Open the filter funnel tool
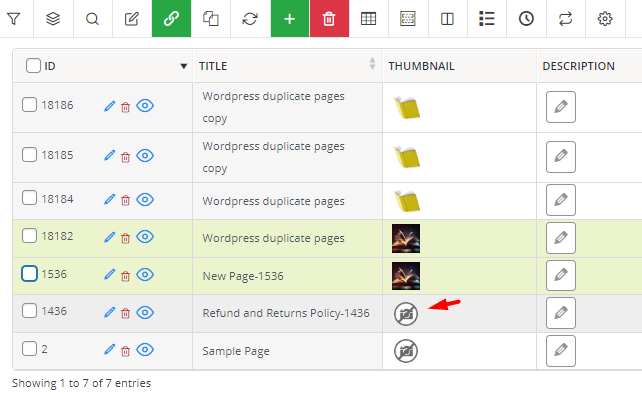This screenshot has height=395, width=642. [x=14, y=19]
